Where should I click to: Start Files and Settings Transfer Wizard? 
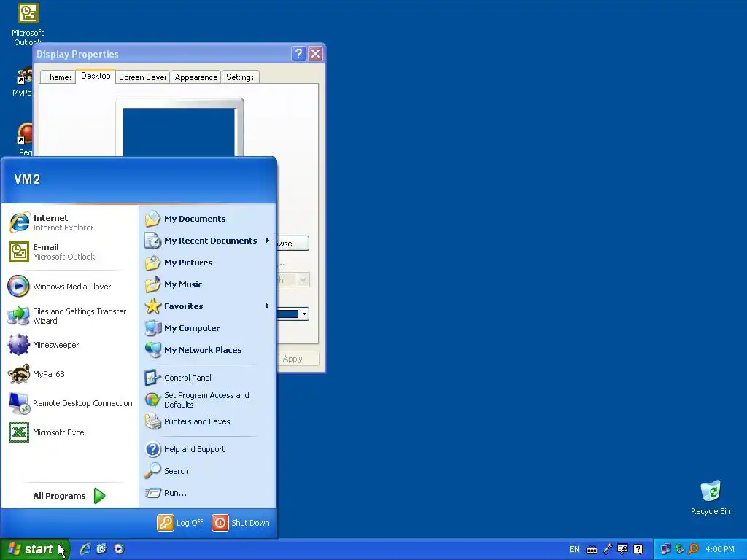[69, 316]
